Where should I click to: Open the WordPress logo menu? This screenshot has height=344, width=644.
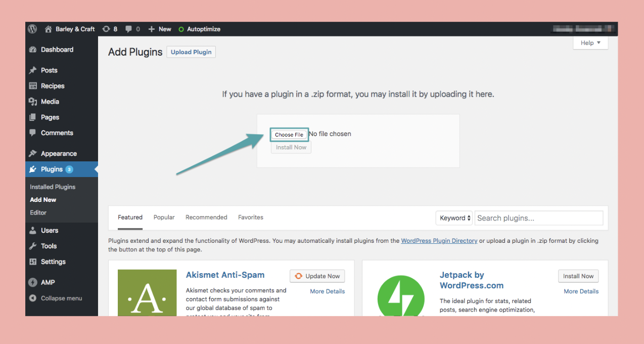click(33, 29)
